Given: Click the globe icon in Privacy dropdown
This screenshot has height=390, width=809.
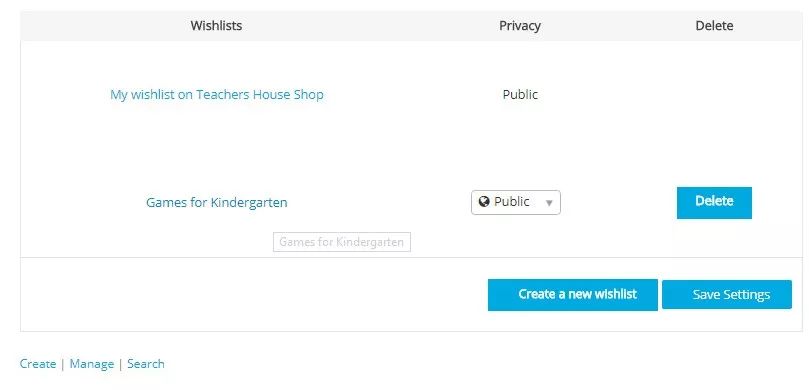Looking at the screenshot, I should [483, 202].
